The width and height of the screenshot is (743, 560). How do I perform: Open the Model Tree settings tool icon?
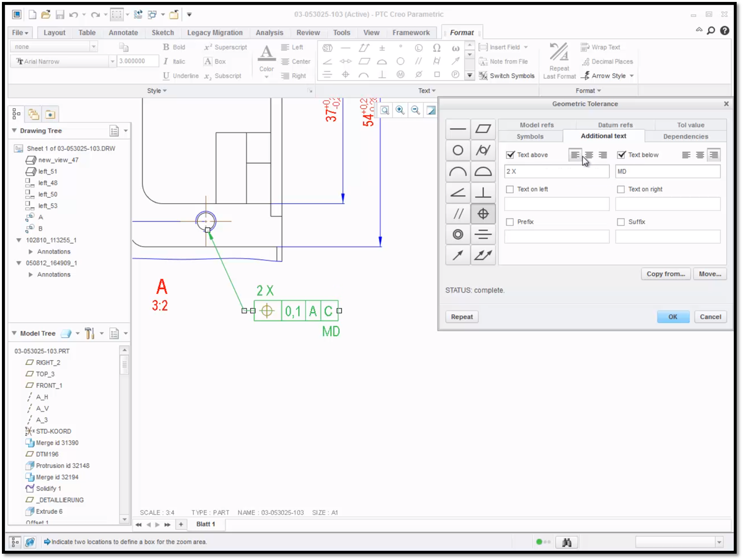point(89,333)
